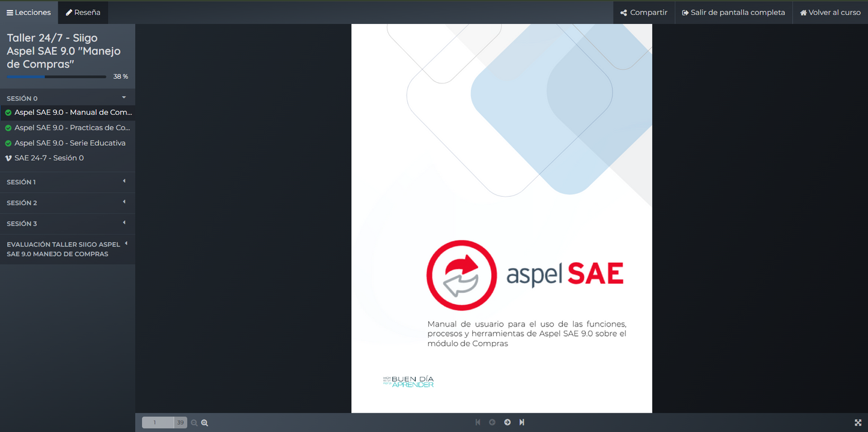Click the Compartir button
868x432 pixels.
pyautogui.click(x=644, y=13)
